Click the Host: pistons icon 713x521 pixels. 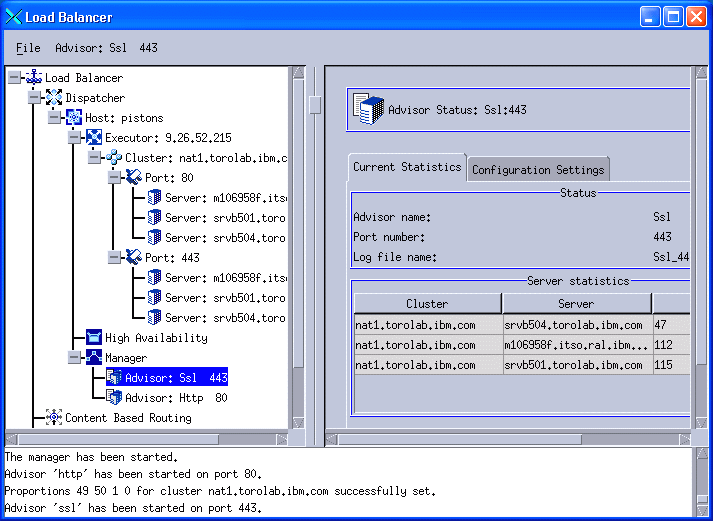pos(74,118)
